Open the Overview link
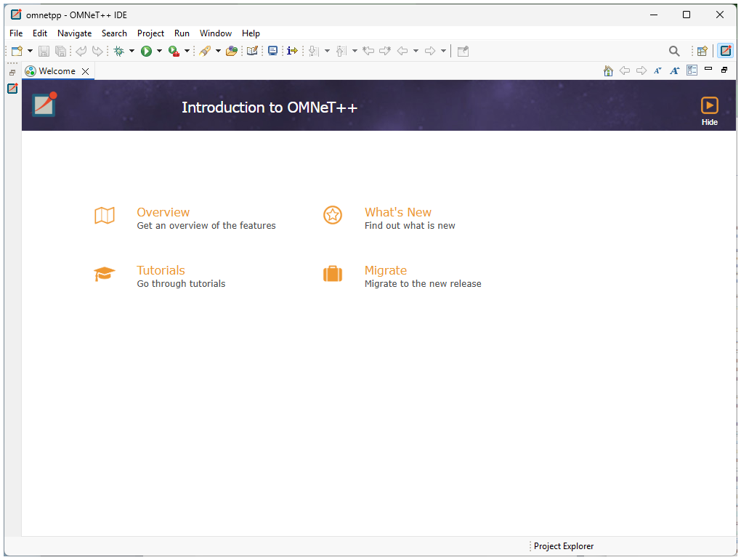The width and height of the screenshot is (741, 560). [x=163, y=212]
